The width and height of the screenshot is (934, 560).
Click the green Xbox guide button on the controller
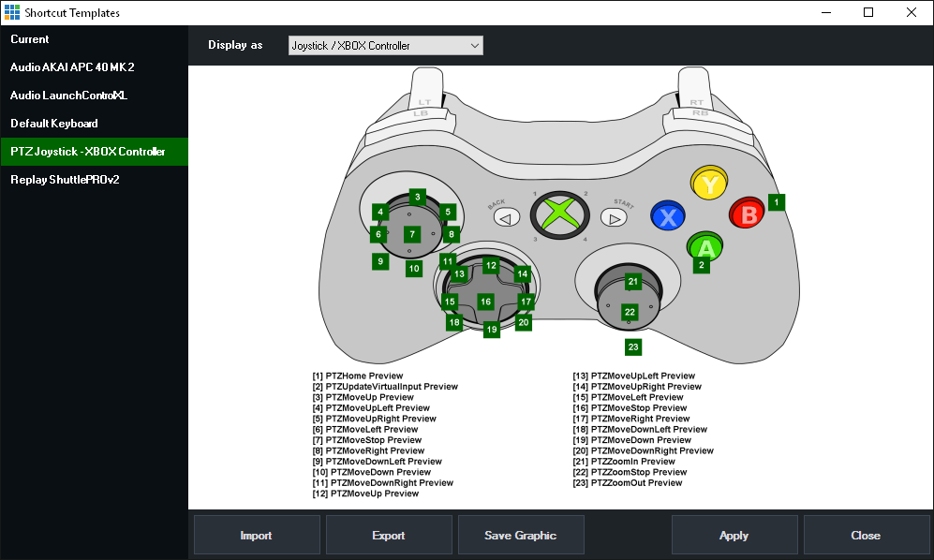coord(559,214)
